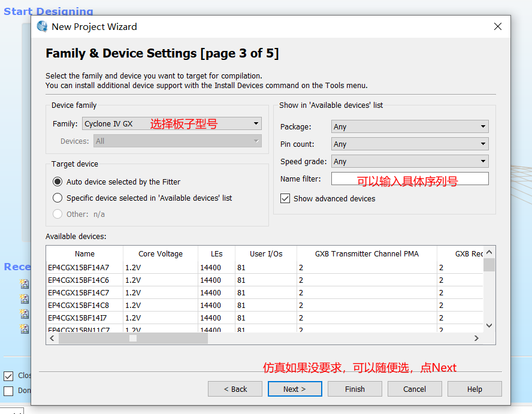This screenshot has width=532, height=414.
Task: Open Help for the wizard
Action: pyautogui.click(x=474, y=389)
